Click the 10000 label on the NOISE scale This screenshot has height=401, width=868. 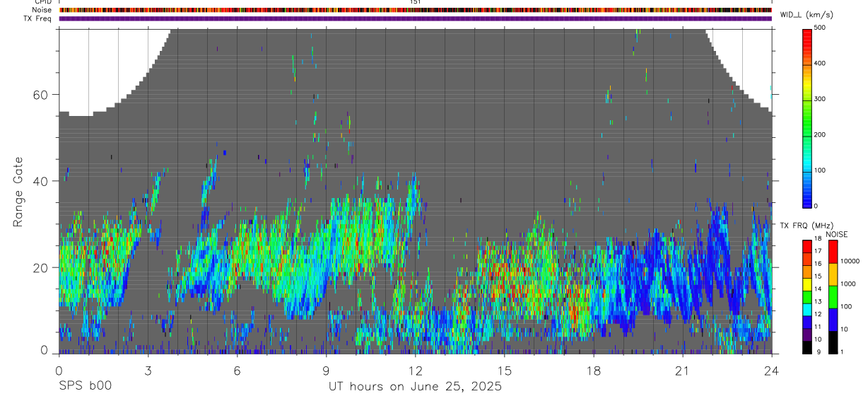[851, 262]
